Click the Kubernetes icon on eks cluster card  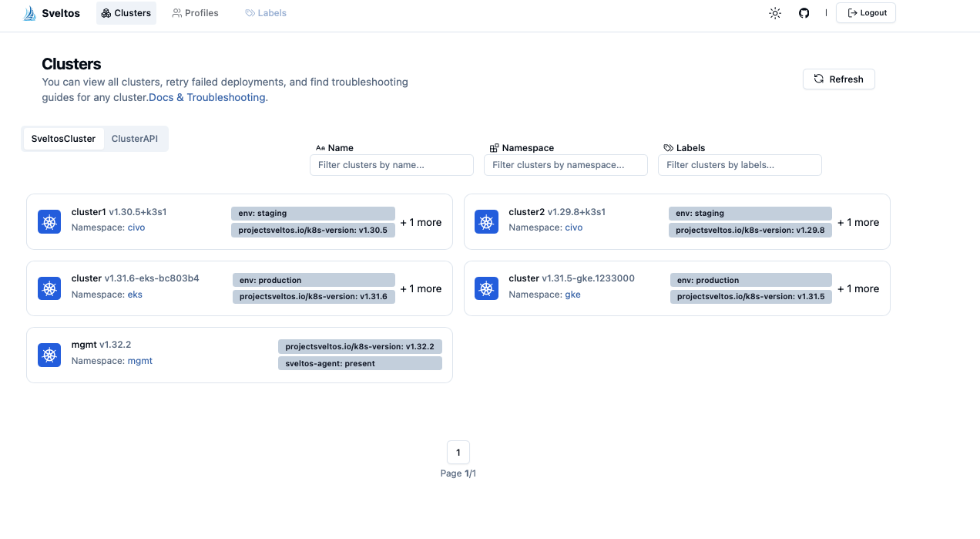(x=49, y=288)
